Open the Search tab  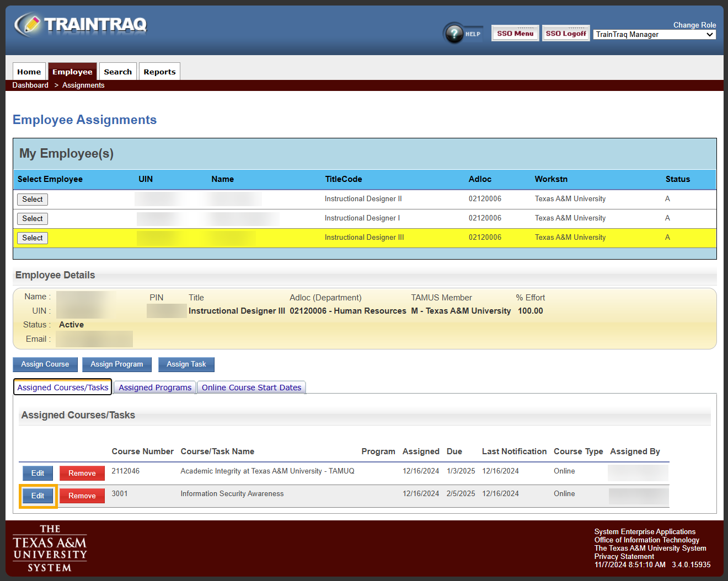(x=117, y=71)
